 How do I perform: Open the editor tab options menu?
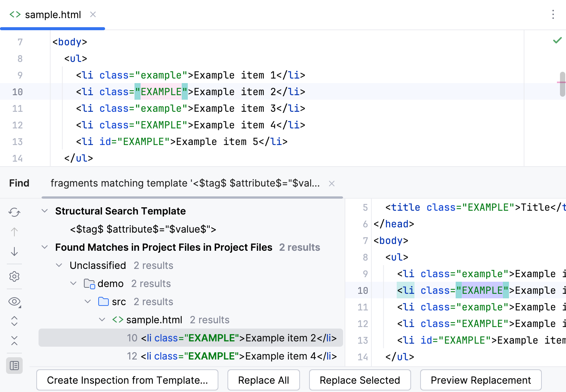tap(553, 14)
